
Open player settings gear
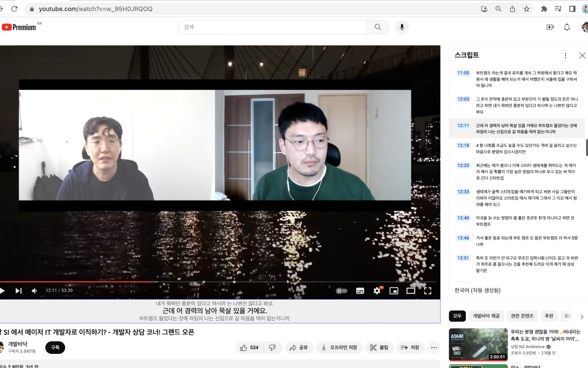pyautogui.click(x=377, y=291)
